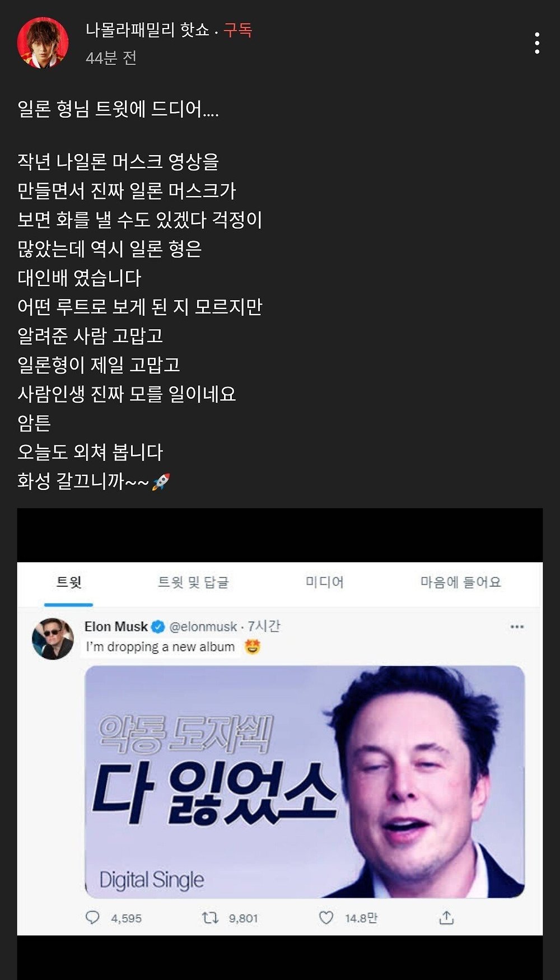
Task: Click the tweet share upload icon
Action: click(446, 917)
